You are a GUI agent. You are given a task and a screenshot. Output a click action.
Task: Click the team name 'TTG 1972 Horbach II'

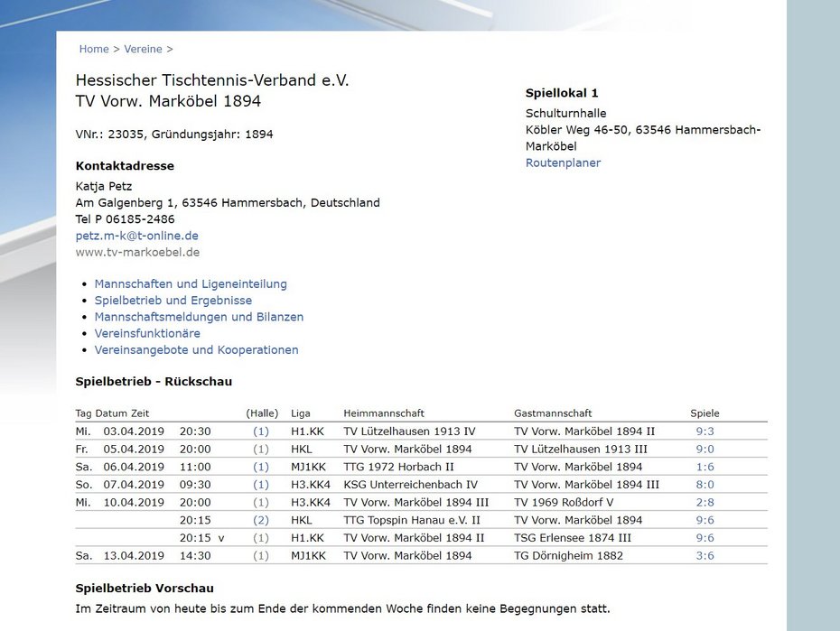coord(398,467)
